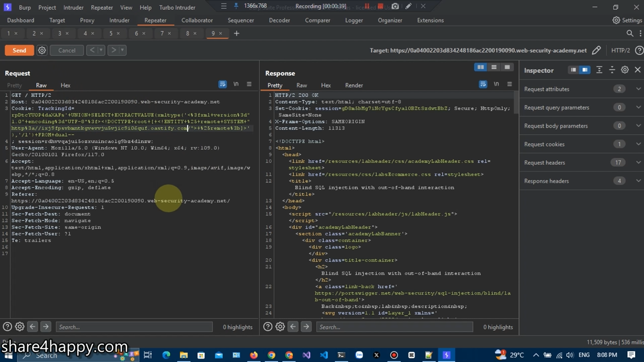This screenshot has width=644, height=362.
Task: Click the orange Send button
Action: pyautogui.click(x=19, y=50)
